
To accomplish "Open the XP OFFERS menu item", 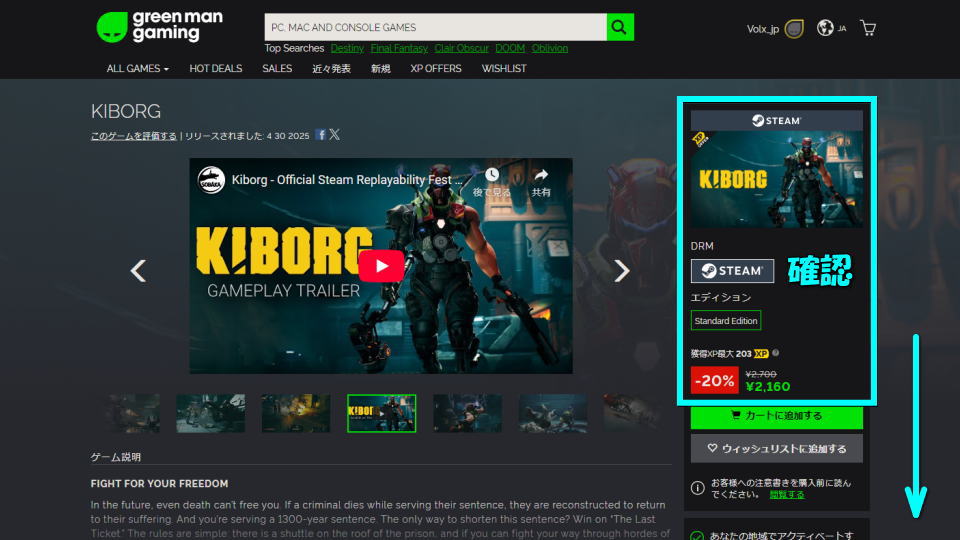I will (436, 69).
